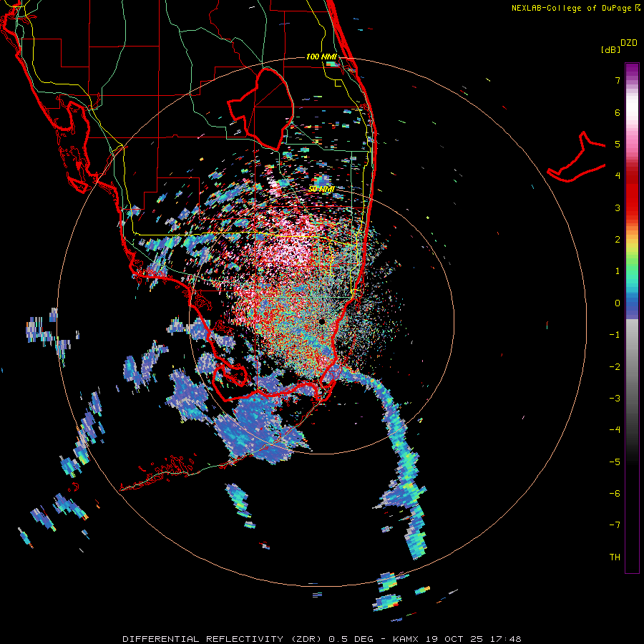Click the 3 value on the color scale
This screenshot has width=644, height=644.
pos(618,208)
